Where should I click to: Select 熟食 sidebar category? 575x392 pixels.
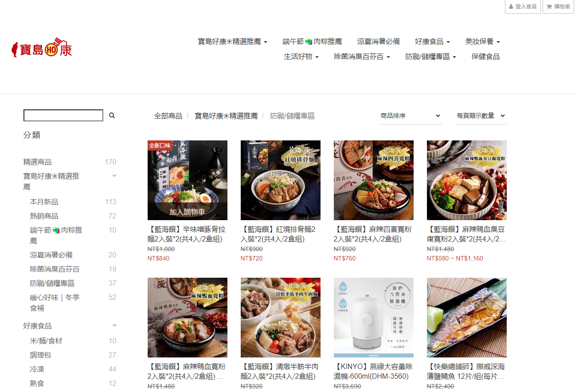point(37,384)
